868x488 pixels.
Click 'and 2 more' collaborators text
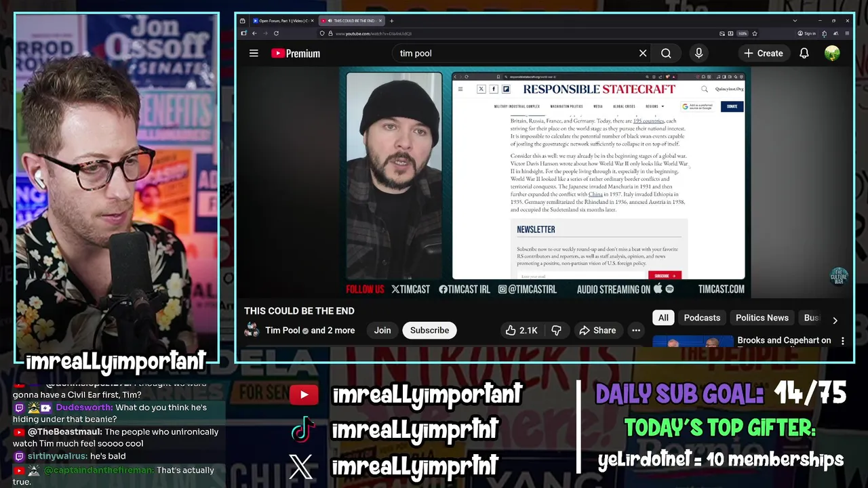click(333, 330)
